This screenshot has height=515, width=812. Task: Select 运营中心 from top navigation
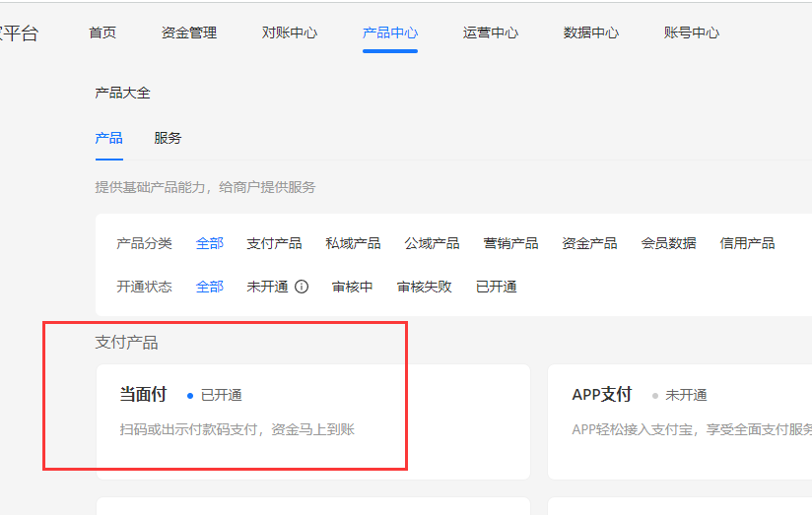[x=491, y=32]
